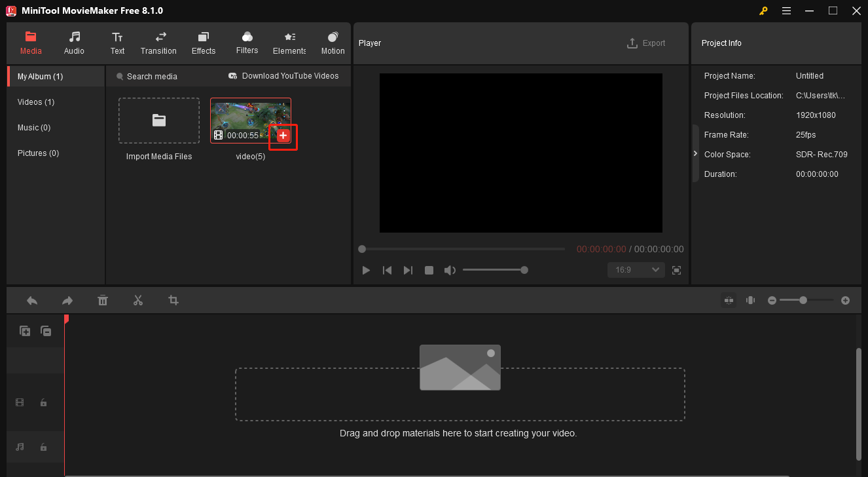
Task: Stop the playback
Action: pos(429,270)
